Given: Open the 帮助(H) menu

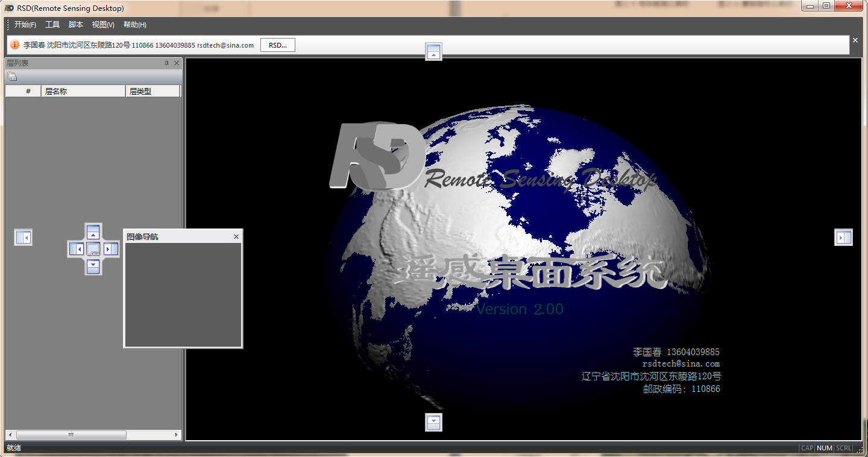Looking at the screenshot, I should pyautogui.click(x=135, y=25).
